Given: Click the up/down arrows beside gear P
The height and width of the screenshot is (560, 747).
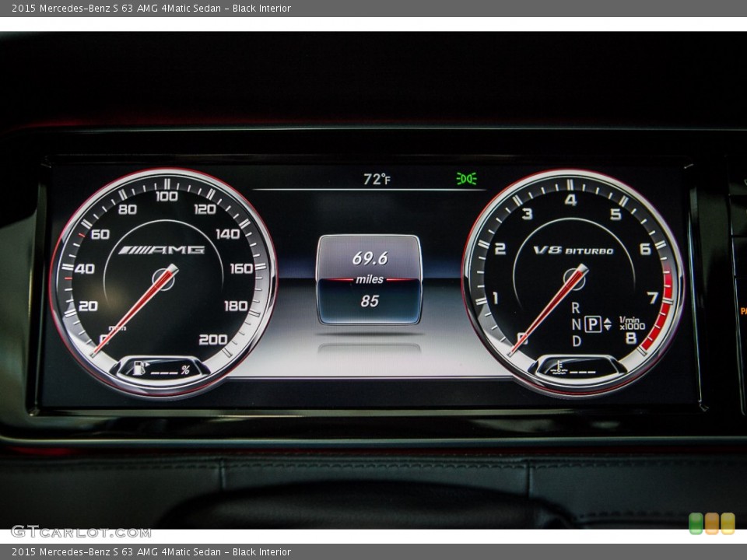Looking at the screenshot, I should click(x=608, y=324).
